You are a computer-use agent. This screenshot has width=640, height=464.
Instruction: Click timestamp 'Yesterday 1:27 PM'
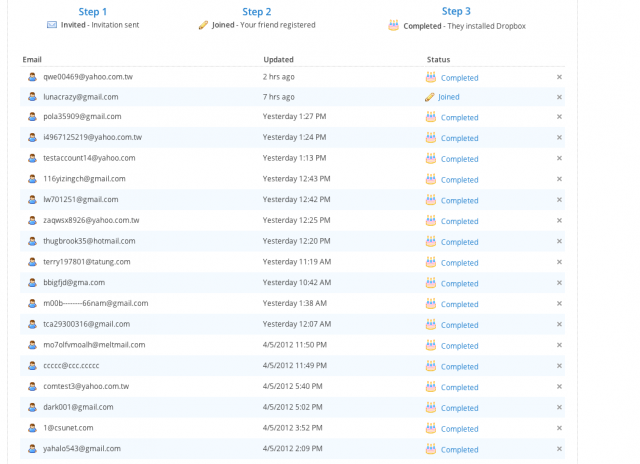294,116
